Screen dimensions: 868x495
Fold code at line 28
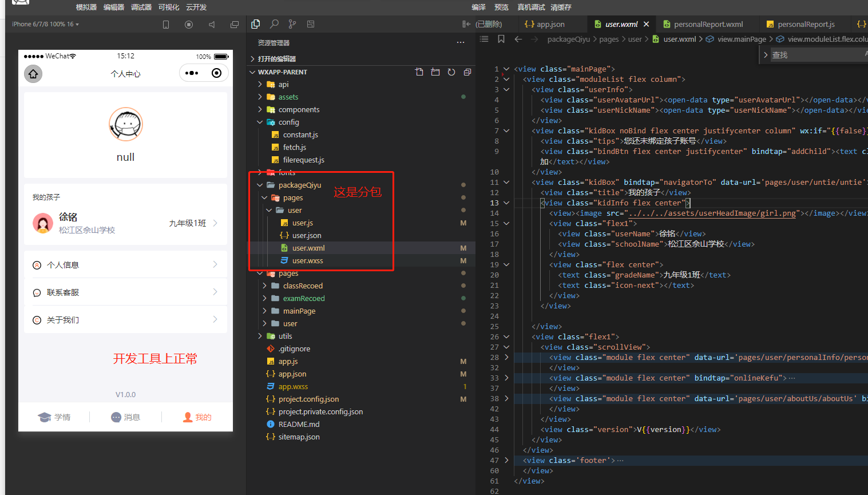click(506, 357)
